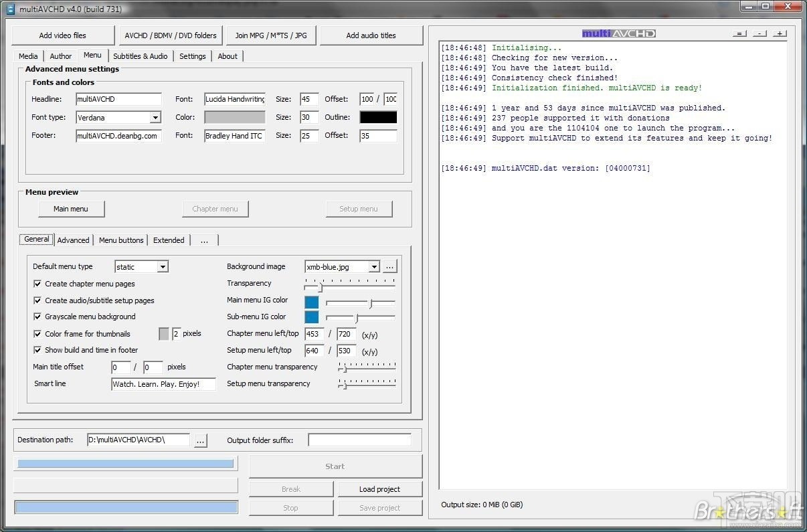Click the browse button next to Background image
Screen dimensions: 807x532
coord(389,266)
